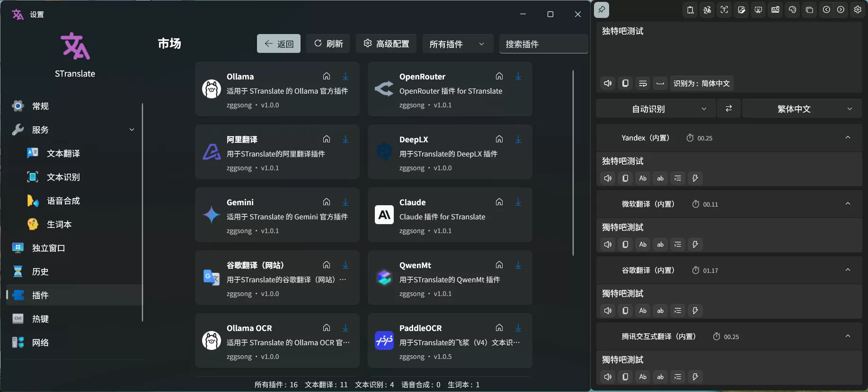868x392 pixels.
Task: Download the DeepLX plugin
Action: point(518,139)
